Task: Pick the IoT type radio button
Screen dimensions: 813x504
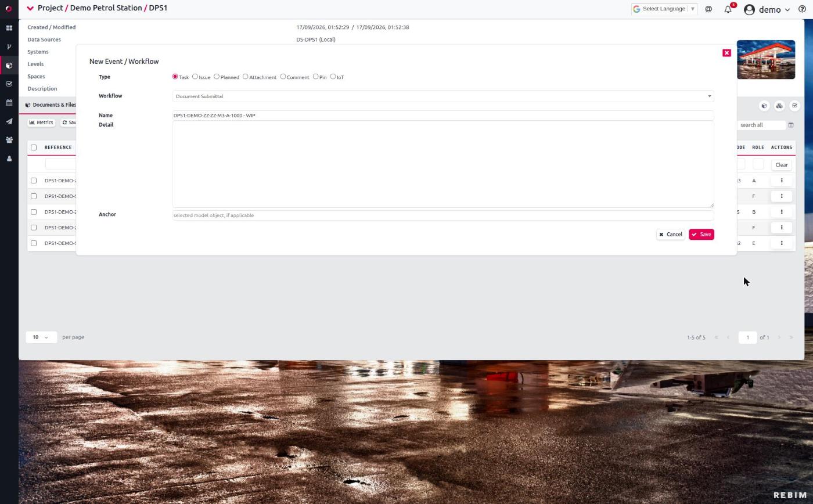Action: coord(333,77)
